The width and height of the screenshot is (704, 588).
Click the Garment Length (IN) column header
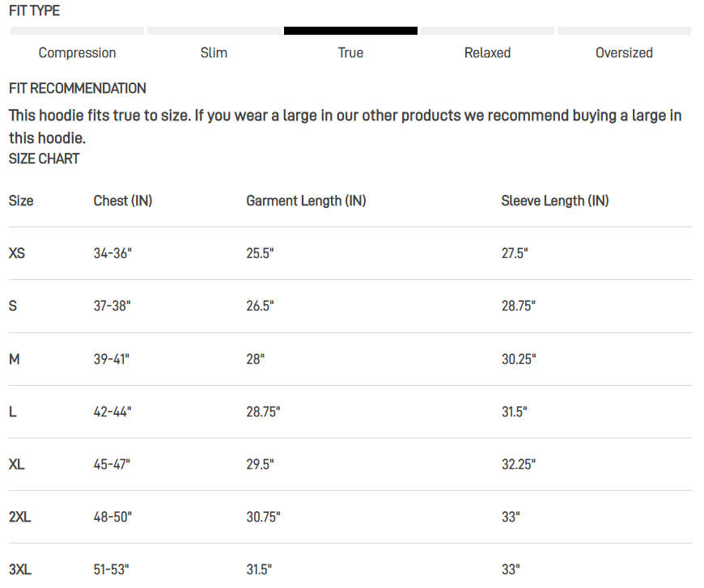pyautogui.click(x=306, y=201)
